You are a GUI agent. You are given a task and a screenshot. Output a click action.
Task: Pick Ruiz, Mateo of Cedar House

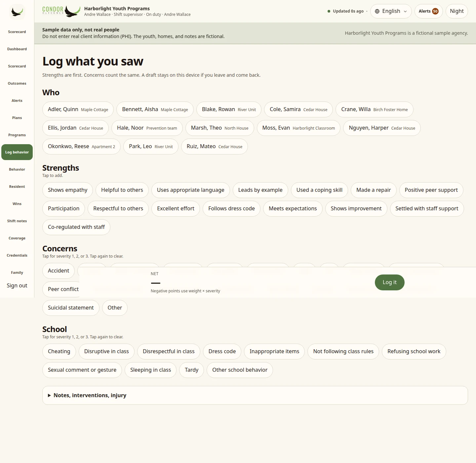215,147
